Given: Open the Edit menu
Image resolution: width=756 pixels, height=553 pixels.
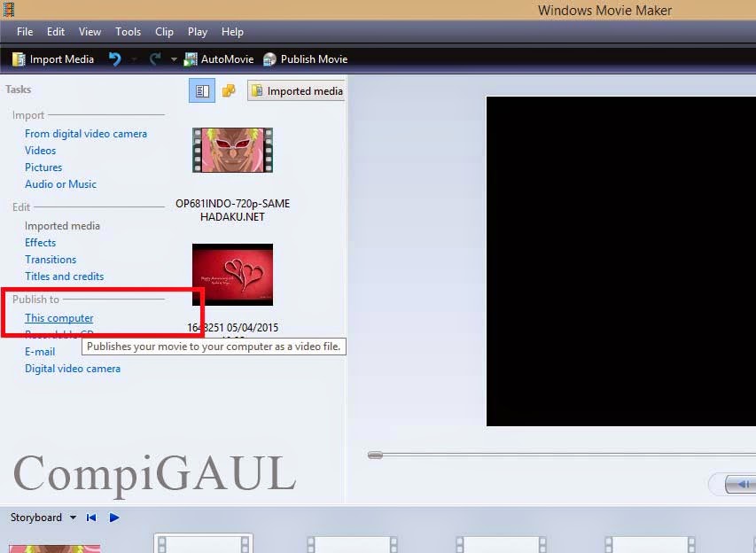Looking at the screenshot, I should [56, 32].
